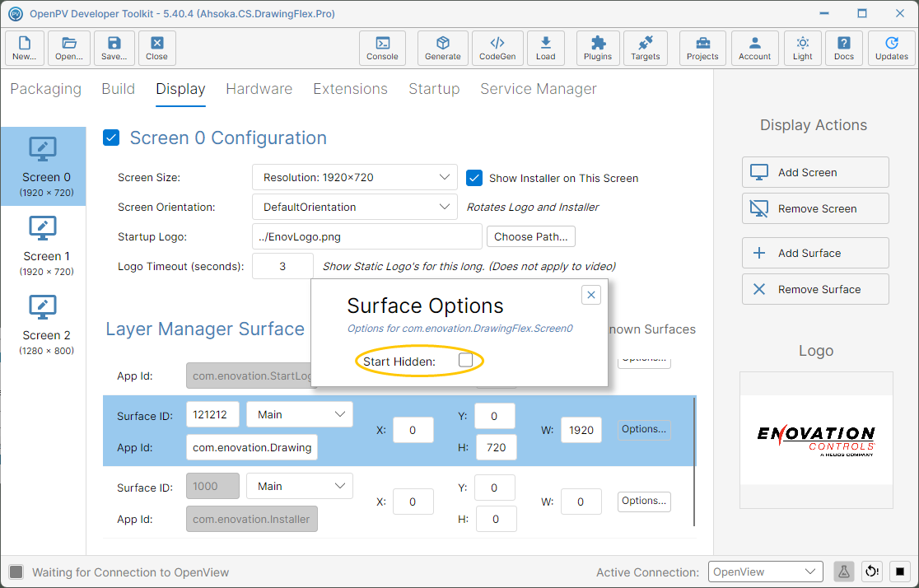Select Screen 0 in the sidebar

pyautogui.click(x=44, y=166)
